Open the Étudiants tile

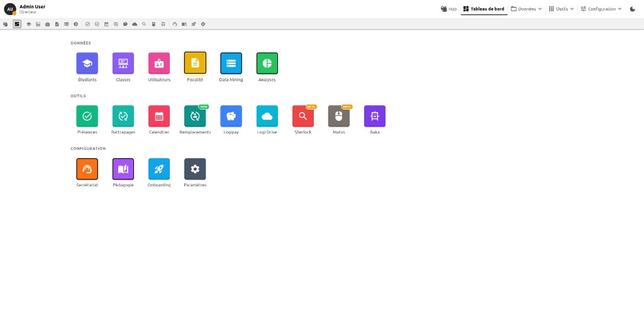[87, 64]
